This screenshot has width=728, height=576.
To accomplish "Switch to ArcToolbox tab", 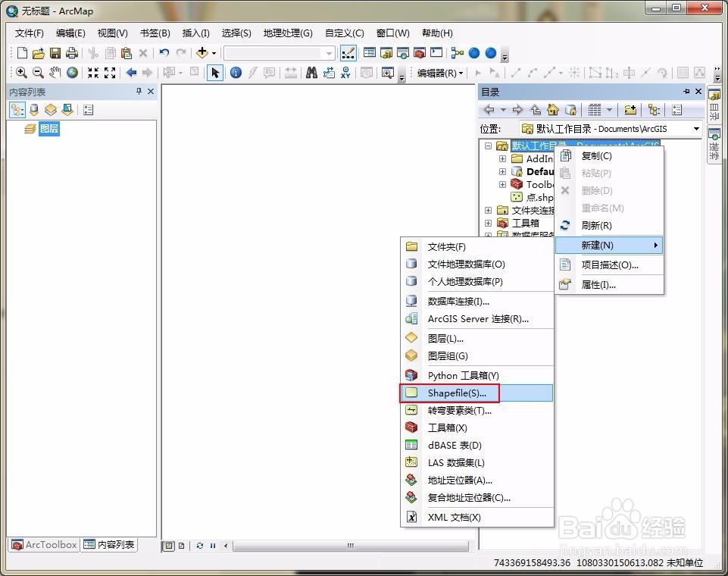I will (44, 544).
